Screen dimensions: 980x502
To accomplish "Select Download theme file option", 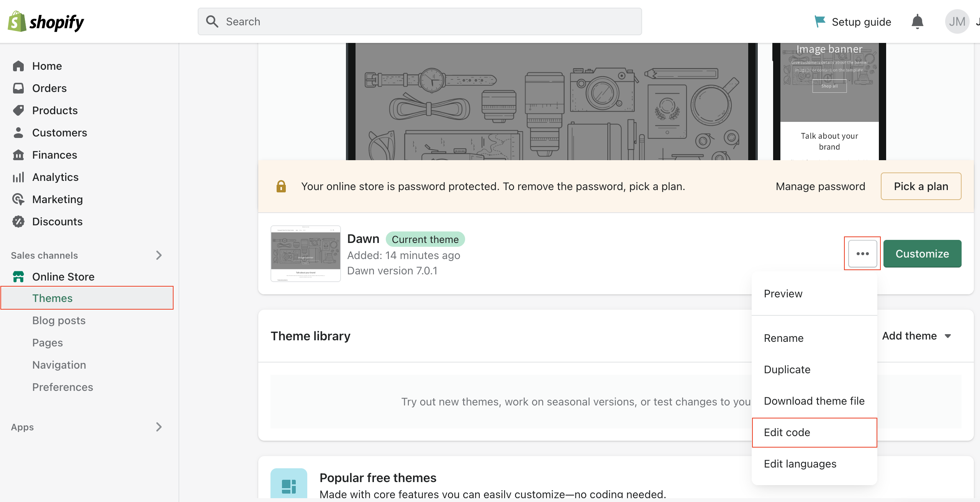I will (814, 401).
